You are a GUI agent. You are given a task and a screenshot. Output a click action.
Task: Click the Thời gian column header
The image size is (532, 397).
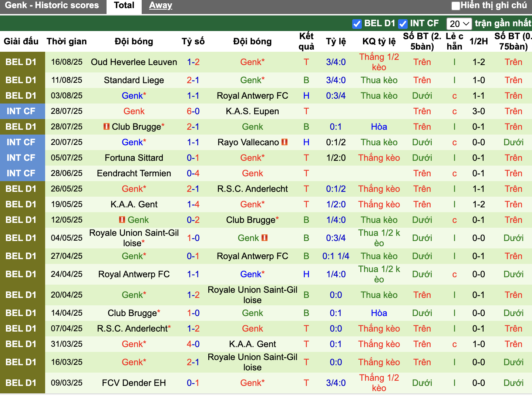(67, 41)
